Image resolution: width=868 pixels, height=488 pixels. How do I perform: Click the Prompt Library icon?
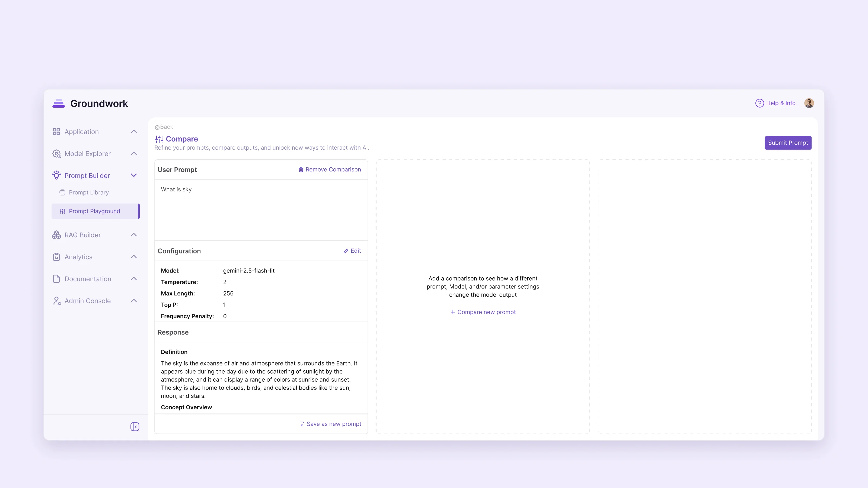(62, 193)
